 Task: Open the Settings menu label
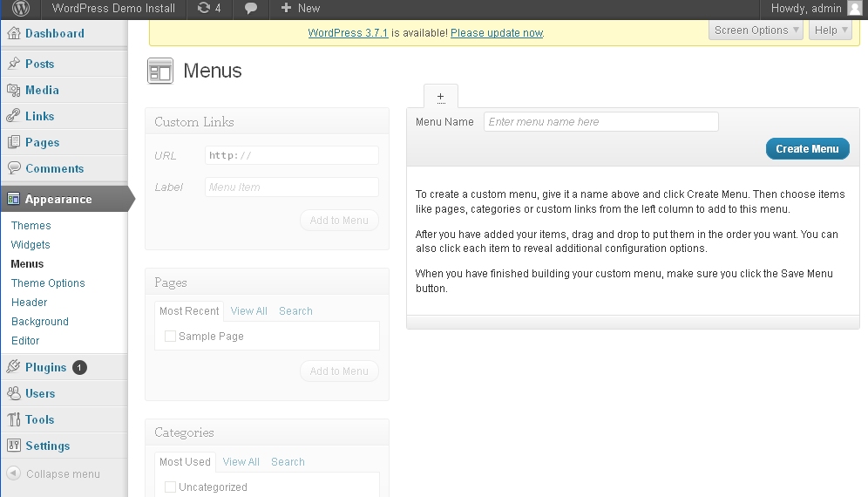48,446
